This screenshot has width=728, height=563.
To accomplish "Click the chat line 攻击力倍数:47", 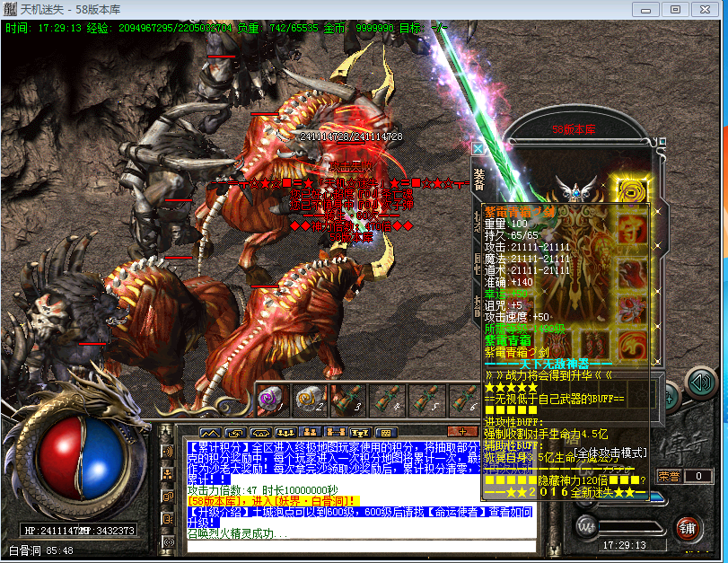I will click(x=263, y=490).
